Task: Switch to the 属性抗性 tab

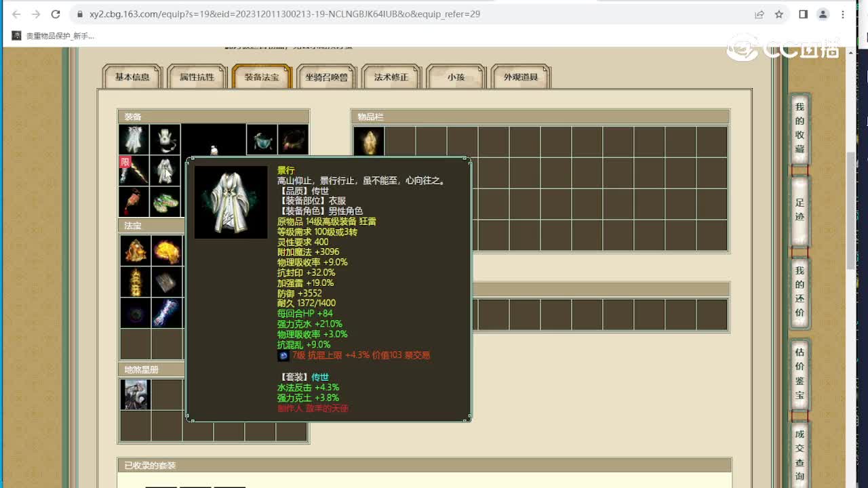Action: point(197,77)
